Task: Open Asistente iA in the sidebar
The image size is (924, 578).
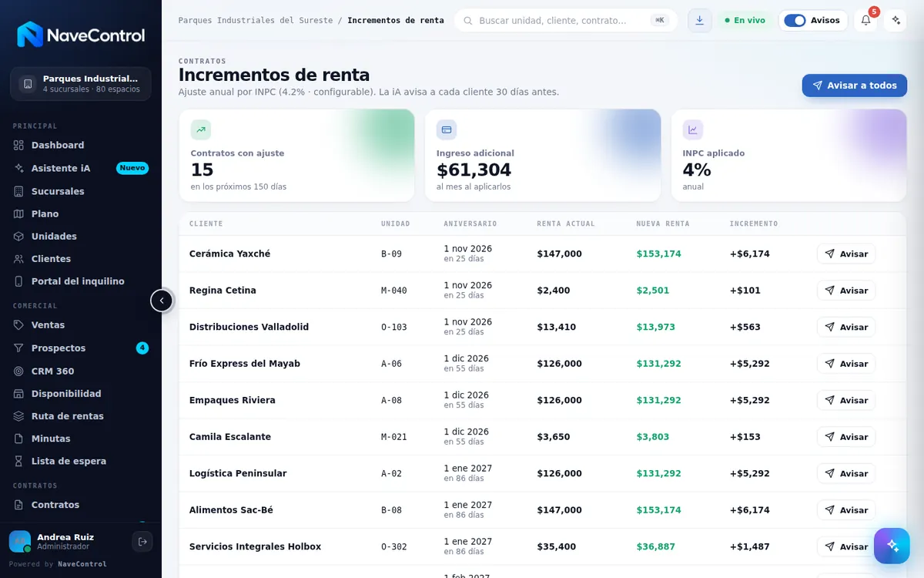Action: pos(81,168)
